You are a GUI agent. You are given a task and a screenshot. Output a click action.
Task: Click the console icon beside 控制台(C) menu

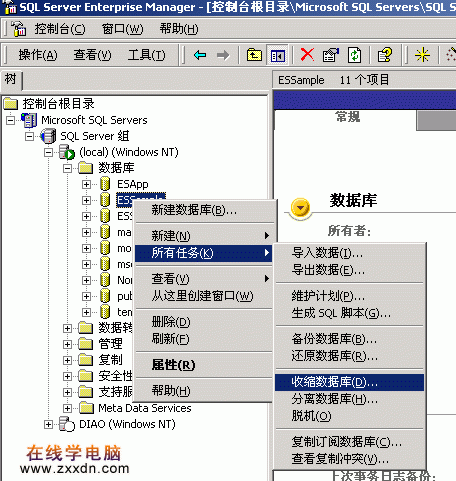coord(19,29)
